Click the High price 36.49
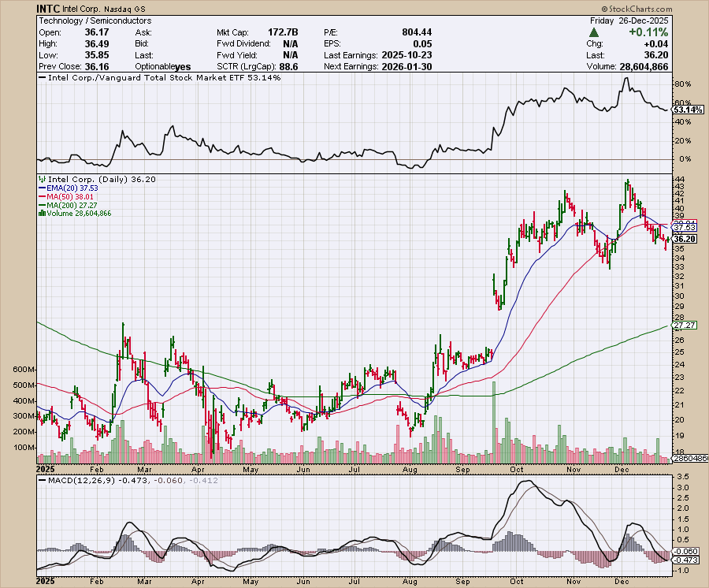709x588 pixels. tap(97, 44)
